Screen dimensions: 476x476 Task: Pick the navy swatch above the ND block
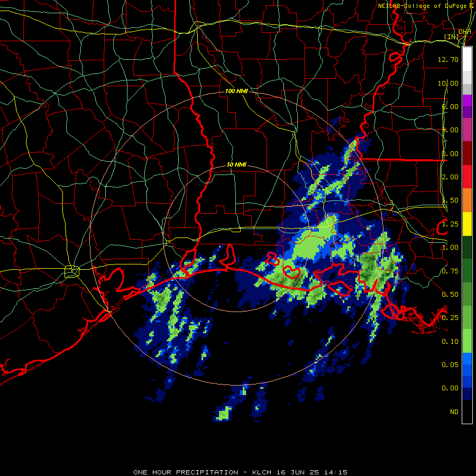[x=467, y=394]
